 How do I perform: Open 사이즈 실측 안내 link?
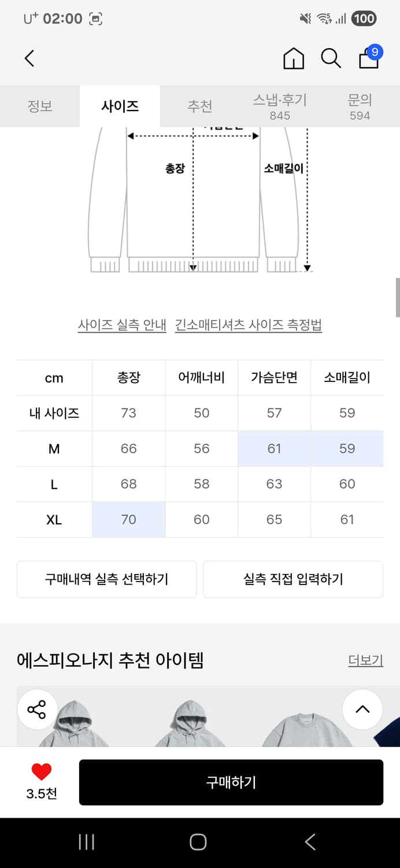coord(122,325)
